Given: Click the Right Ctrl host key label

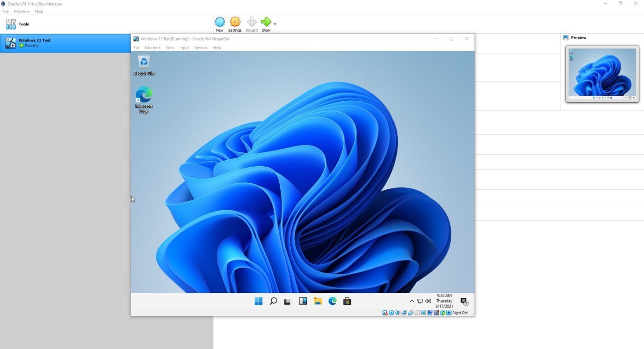Looking at the screenshot, I should click(x=460, y=313).
